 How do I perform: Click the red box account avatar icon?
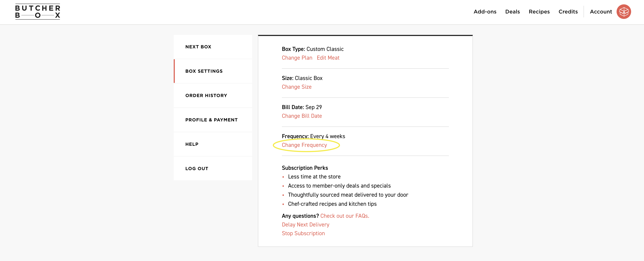point(623,12)
